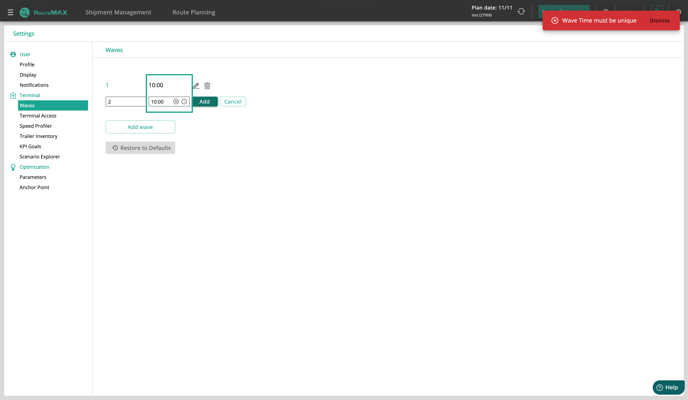This screenshot has height=400, width=688.
Task: Open the hamburger menu
Action: pos(10,12)
